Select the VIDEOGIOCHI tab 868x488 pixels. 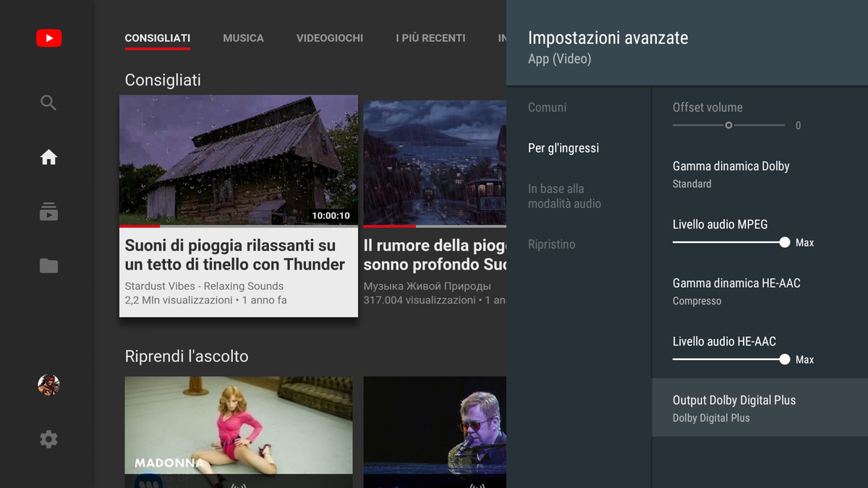pos(330,38)
